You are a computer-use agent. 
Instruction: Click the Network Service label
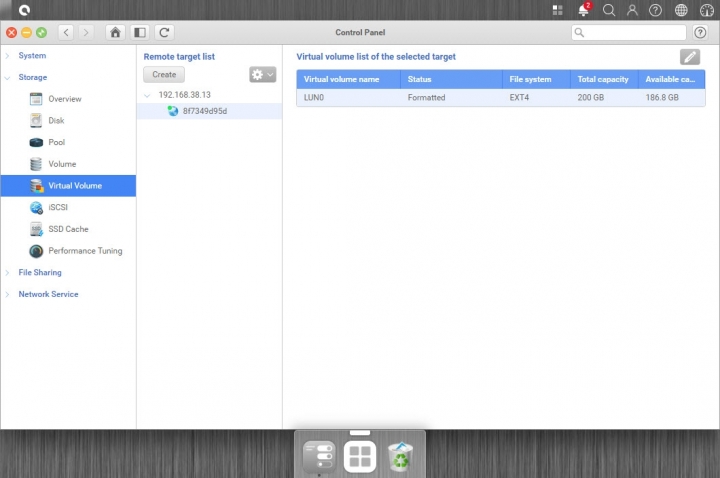click(x=48, y=294)
